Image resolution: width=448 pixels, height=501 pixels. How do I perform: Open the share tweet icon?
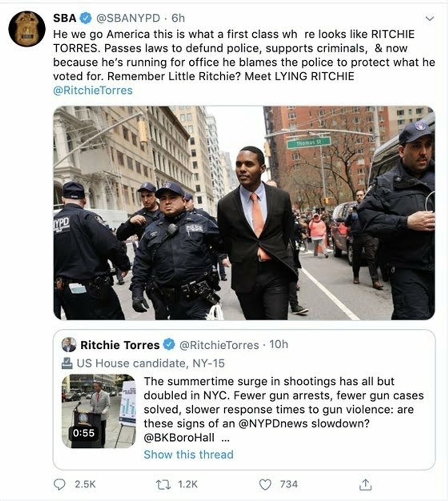pos(365,484)
